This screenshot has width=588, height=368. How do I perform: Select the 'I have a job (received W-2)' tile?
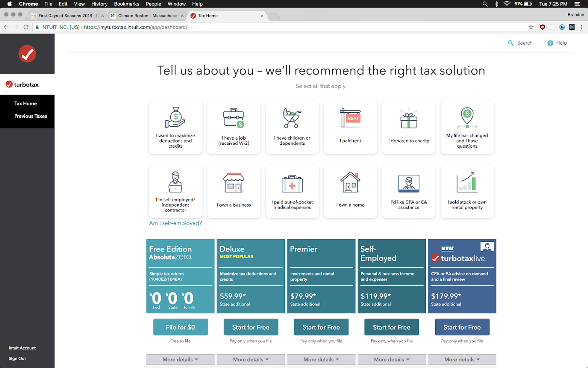(234, 127)
